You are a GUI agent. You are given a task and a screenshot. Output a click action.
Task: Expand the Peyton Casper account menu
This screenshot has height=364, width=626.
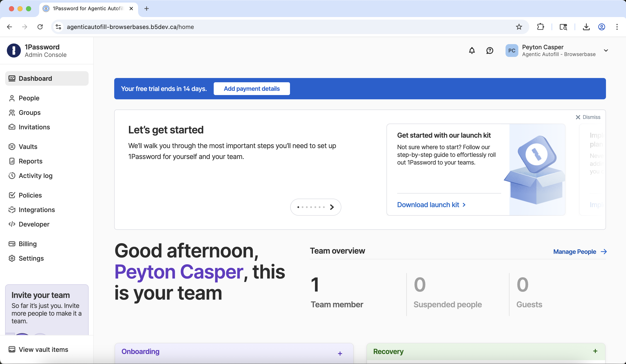pos(606,51)
